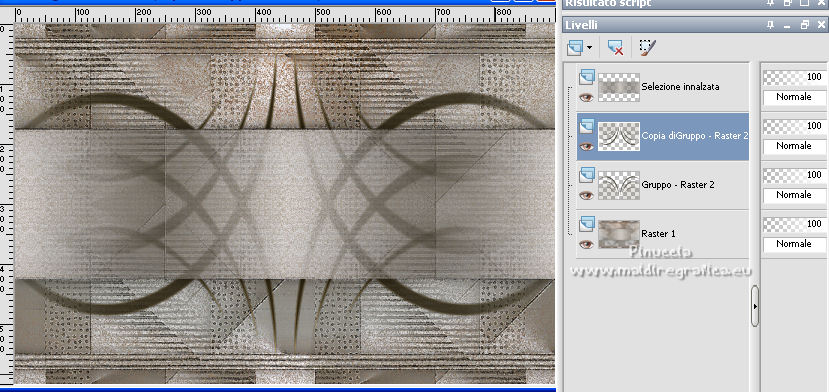829x392 pixels.
Task: Hide the Raster 1 layer
Action: 586,244
